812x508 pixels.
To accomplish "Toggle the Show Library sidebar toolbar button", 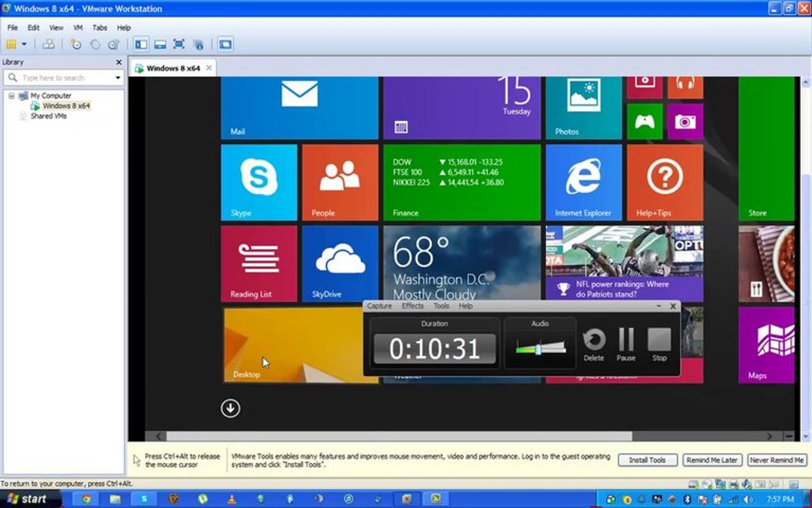I will pos(141,44).
